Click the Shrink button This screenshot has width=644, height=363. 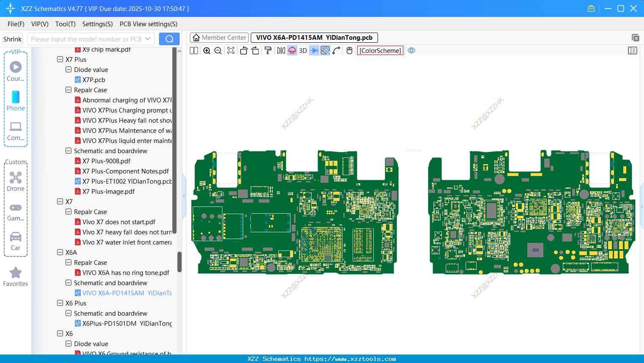13,39
